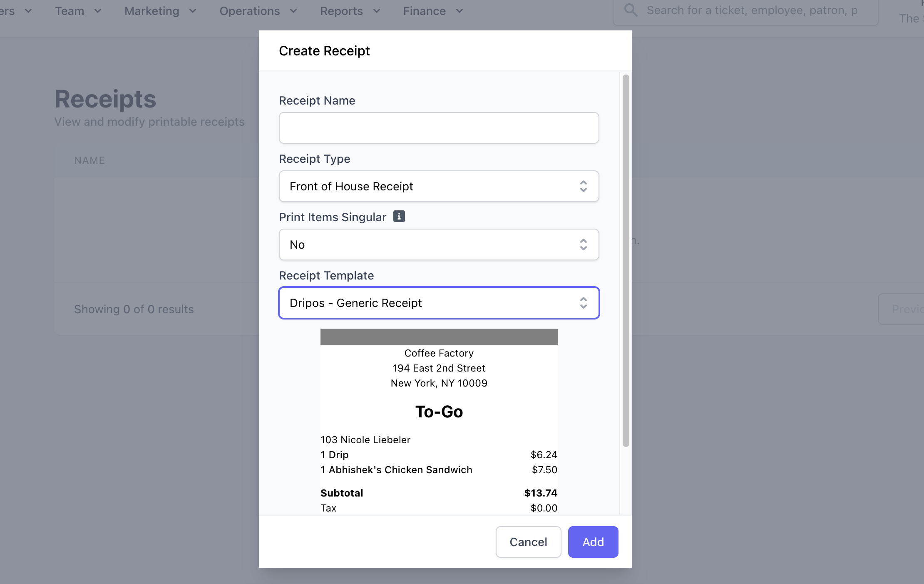This screenshot has height=584, width=924.
Task: Open the Marketing menu
Action: point(152,11)
